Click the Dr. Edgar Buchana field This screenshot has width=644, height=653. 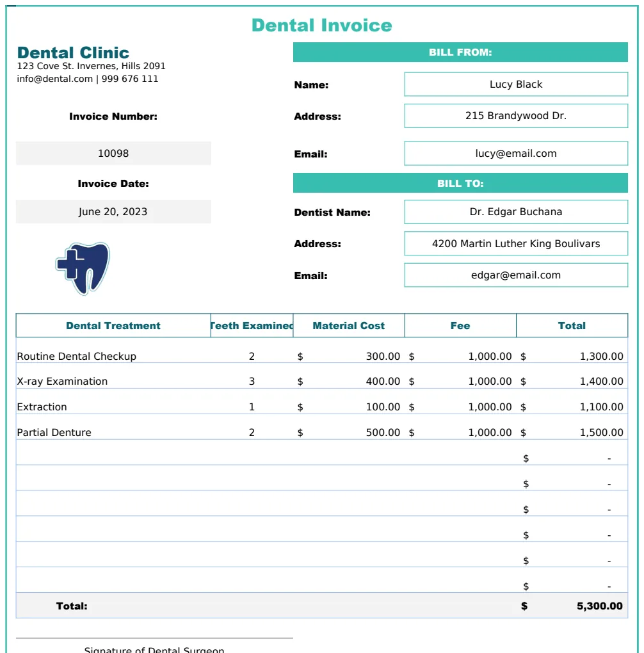[516, 211]
